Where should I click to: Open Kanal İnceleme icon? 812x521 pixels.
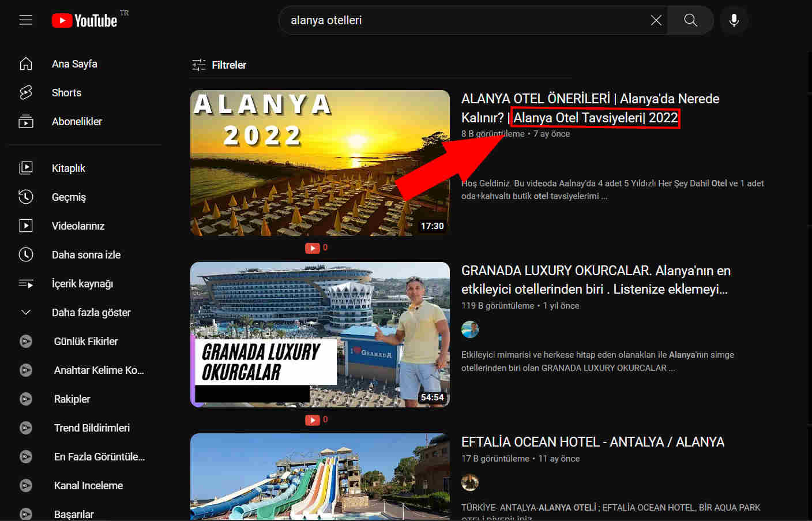pos(26,485)
